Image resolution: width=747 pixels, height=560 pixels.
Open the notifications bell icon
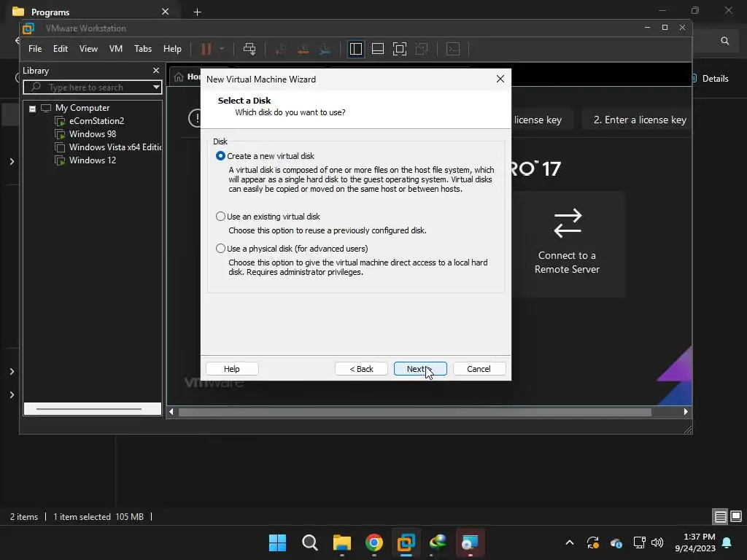727,542
